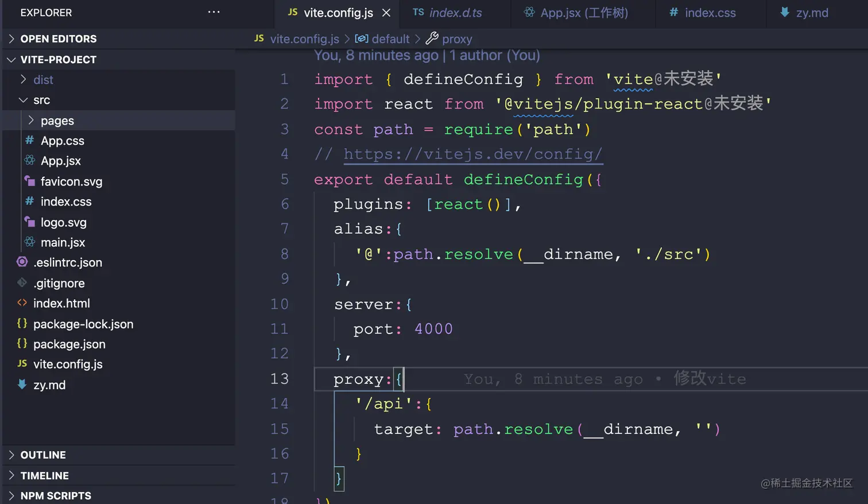Click the React icon beside main.jsx

coord(30,242)
